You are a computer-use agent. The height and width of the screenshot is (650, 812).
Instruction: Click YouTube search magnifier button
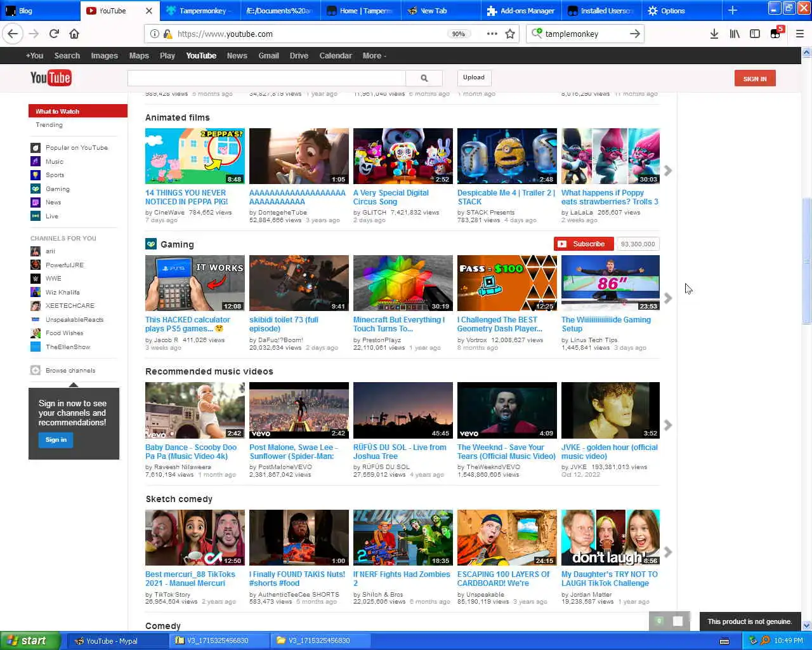pyautogui.click(x=424, y=78)
